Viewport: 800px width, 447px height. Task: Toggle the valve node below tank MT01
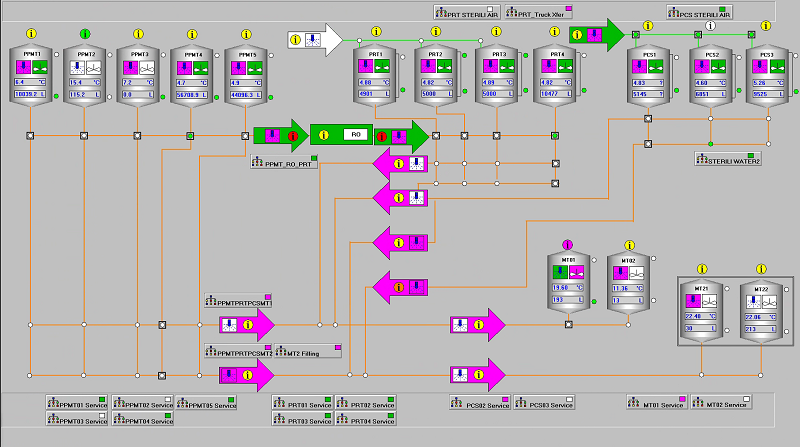tap(568, 323)
